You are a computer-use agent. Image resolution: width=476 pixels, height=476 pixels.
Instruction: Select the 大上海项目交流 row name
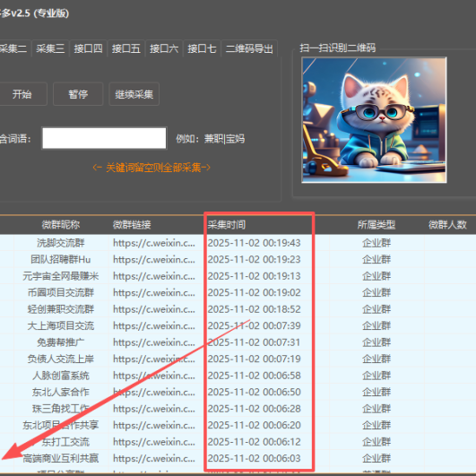(x=61, y=325)
